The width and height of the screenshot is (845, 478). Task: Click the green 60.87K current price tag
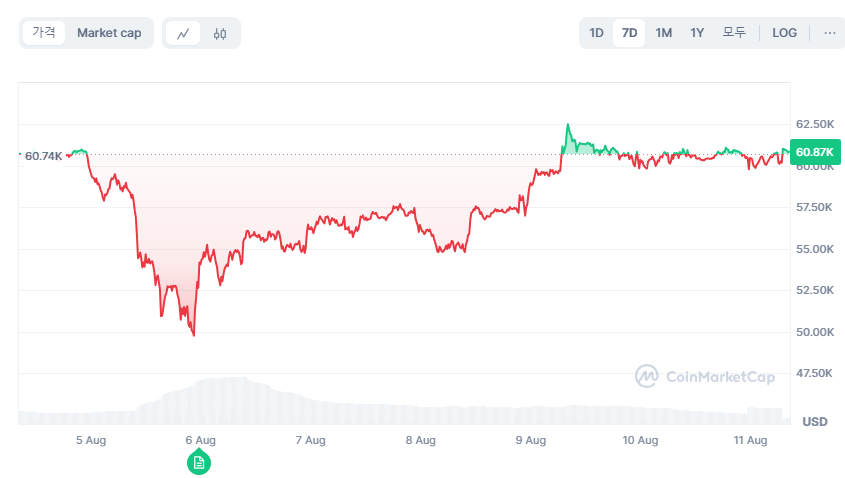pos(815,152)
